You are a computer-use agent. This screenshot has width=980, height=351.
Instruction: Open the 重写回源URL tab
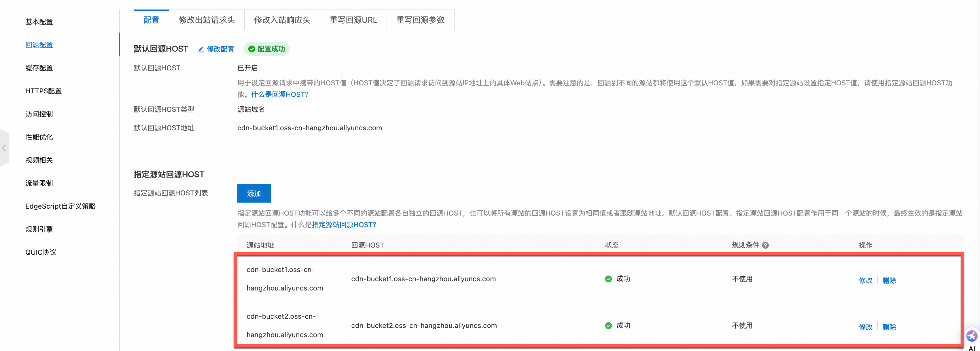coord(353,20)
